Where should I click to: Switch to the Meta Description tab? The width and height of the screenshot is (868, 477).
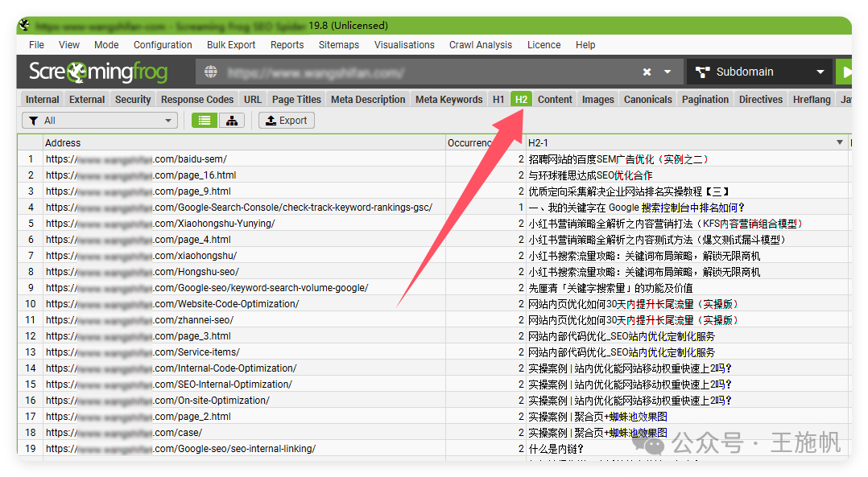368,100
